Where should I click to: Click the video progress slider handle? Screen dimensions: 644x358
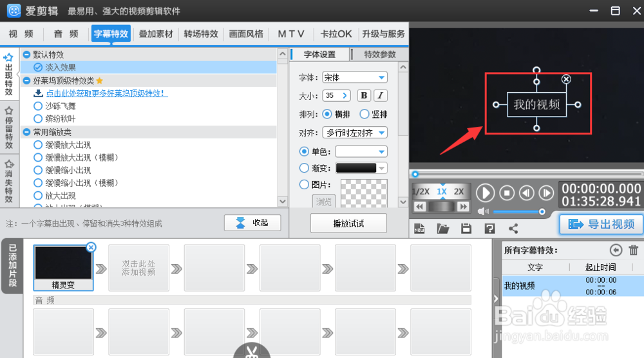point(415,174)
